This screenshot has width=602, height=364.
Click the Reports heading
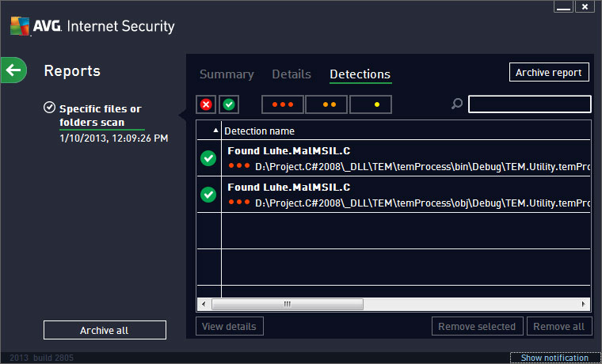click(x=72, y=71)
